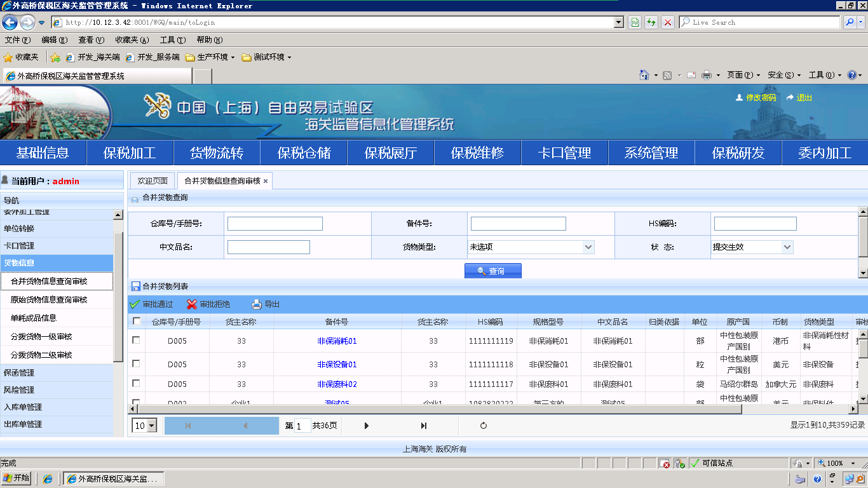Close the 合并货物信息查询审核 tab
The height and width of the screenshot is (488, 868).
[x=266, y=181]
